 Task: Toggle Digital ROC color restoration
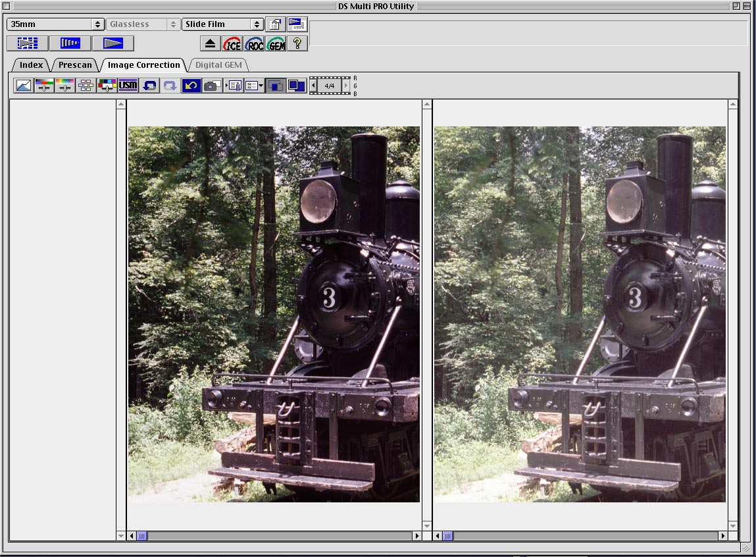tap(254, 43)
